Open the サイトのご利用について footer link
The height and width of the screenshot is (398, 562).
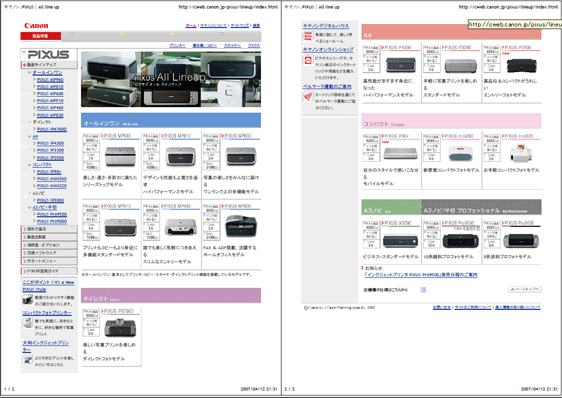(473, 308)
